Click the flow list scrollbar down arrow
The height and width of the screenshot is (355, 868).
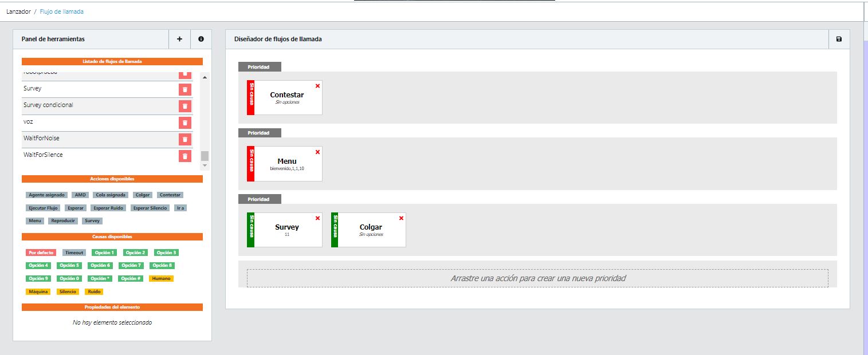(x=205, y=165)
